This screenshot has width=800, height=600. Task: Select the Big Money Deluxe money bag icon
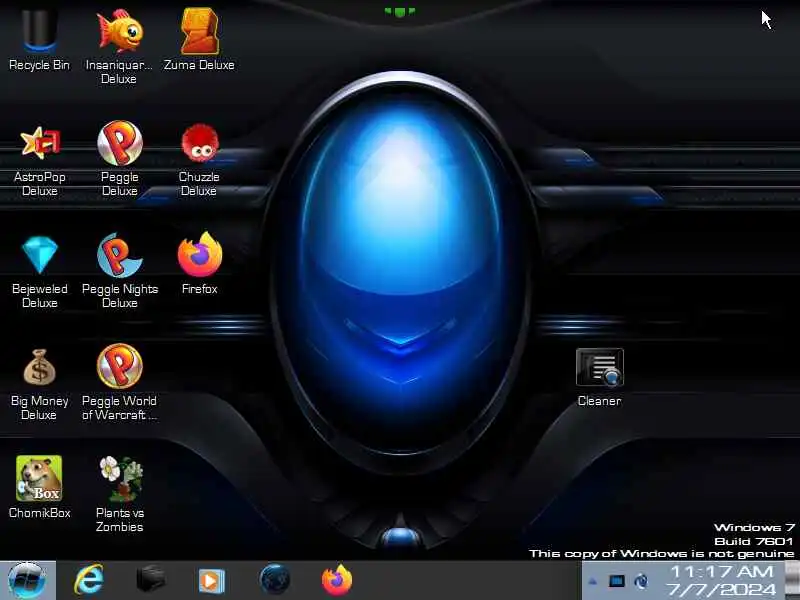[x=39, y=366]
